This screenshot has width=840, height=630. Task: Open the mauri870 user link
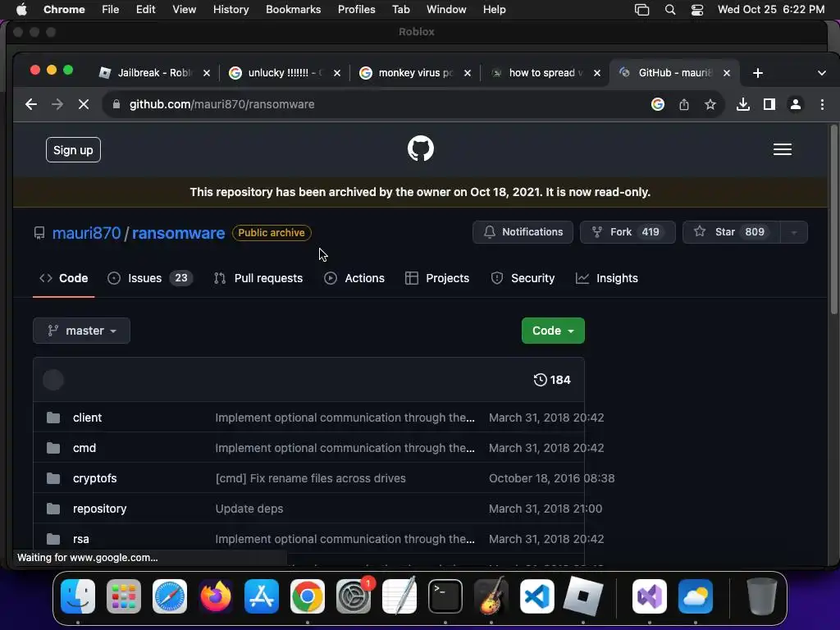(x=86, y=233)
